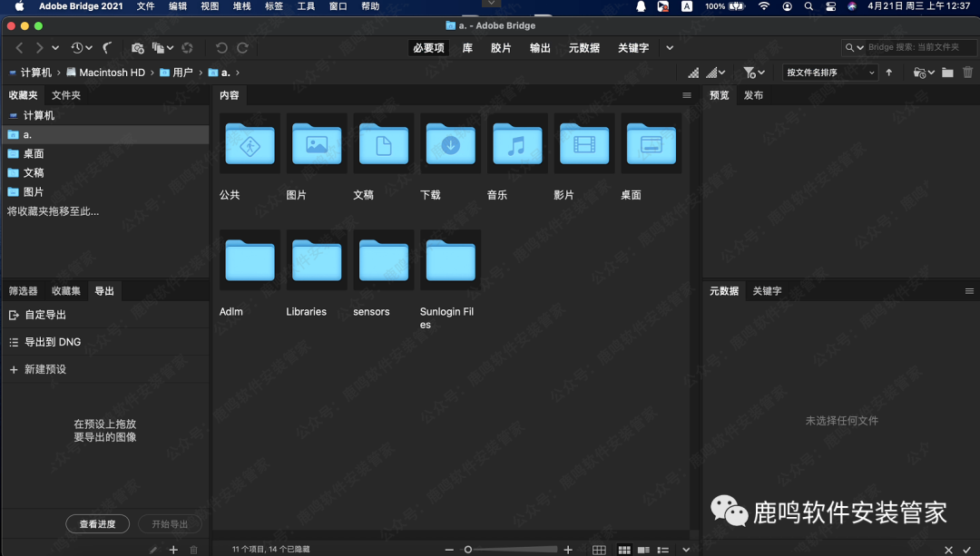Screen dimensions: 980x556
Task: Click the get photos from camera icon
Action: (137, 47)
